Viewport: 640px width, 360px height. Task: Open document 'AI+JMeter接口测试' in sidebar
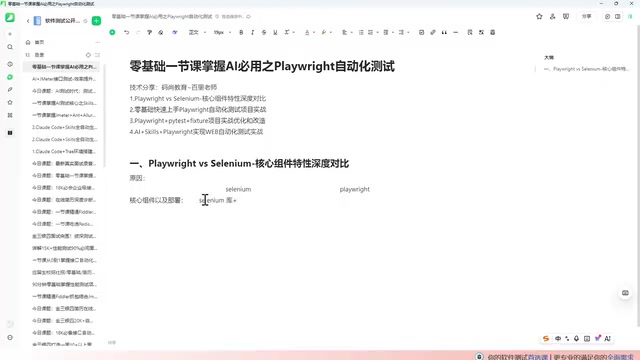64,79
